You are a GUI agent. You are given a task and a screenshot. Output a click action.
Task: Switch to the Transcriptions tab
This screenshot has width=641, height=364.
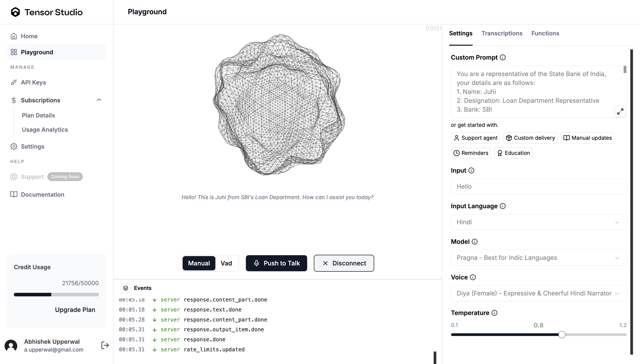coord(502,34)
